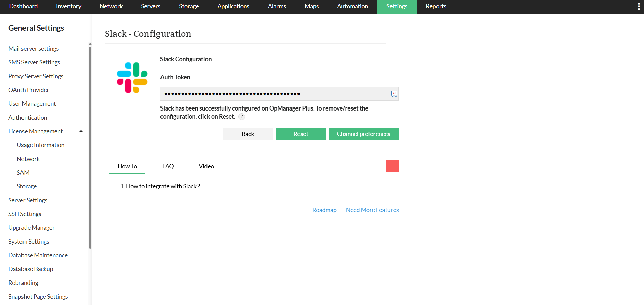Select the Settings top menu
This screenshot has height=305, width=644.
point(397,7)
